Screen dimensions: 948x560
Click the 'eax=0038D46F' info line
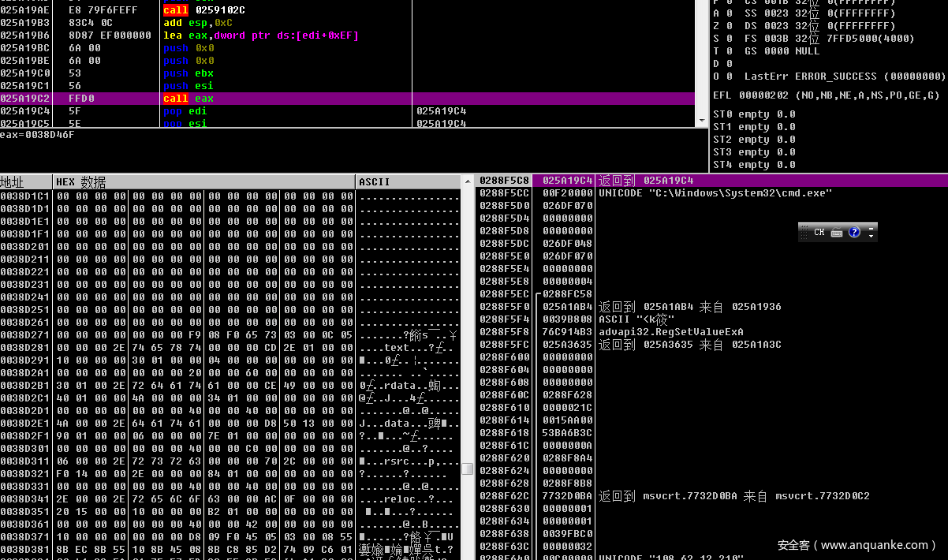click(37, 134)
